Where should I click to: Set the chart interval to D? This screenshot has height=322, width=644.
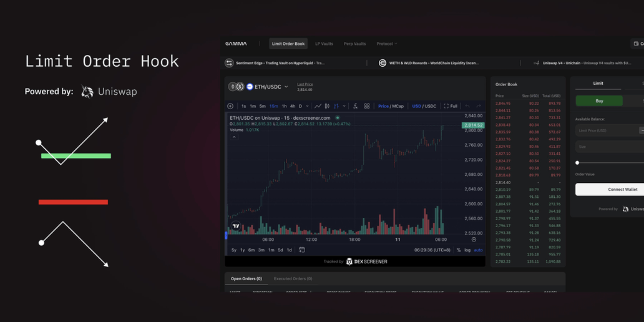300,106
